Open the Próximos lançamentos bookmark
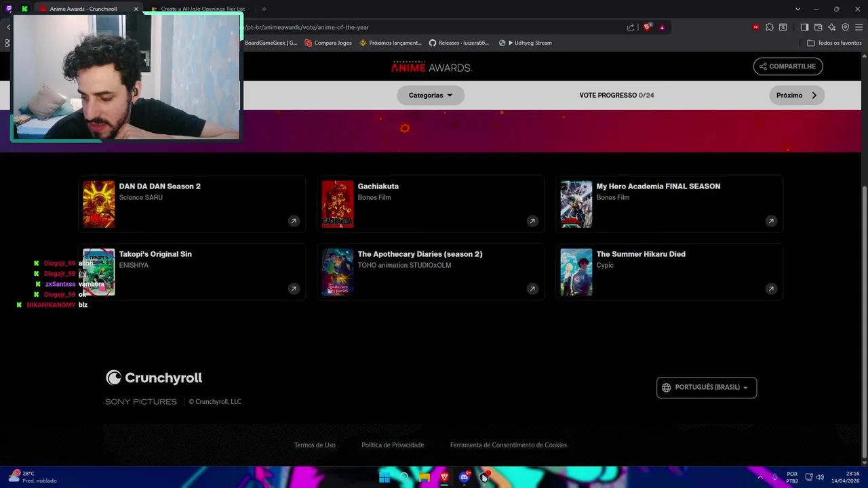The width and height of the screenshot is (868, 488). pos(391,43)
